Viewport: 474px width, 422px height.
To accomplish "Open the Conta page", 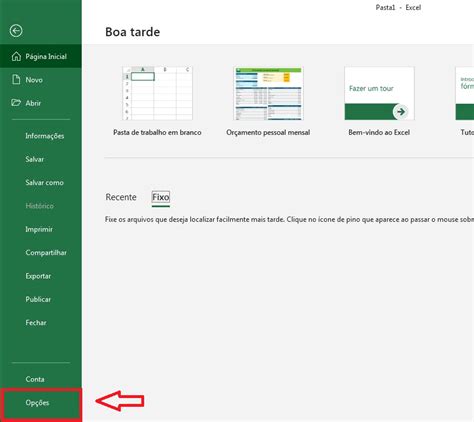I will [41, 379].
